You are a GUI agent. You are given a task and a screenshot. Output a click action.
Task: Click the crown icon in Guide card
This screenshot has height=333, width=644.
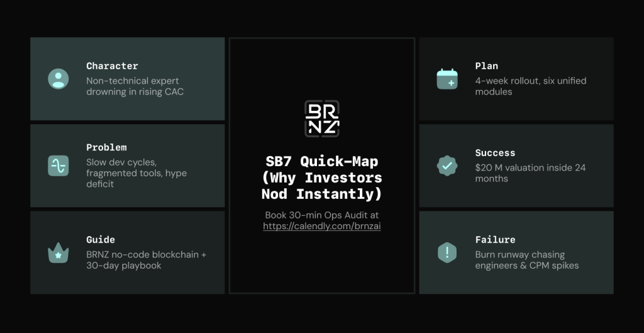coord(58,252)
